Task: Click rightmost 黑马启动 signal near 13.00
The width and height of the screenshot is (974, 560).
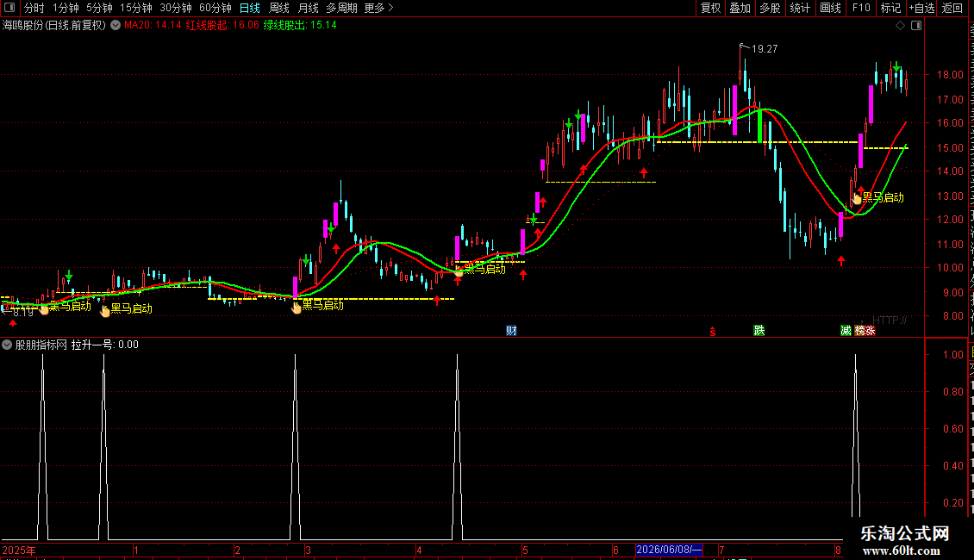Action: click(883, 197)
